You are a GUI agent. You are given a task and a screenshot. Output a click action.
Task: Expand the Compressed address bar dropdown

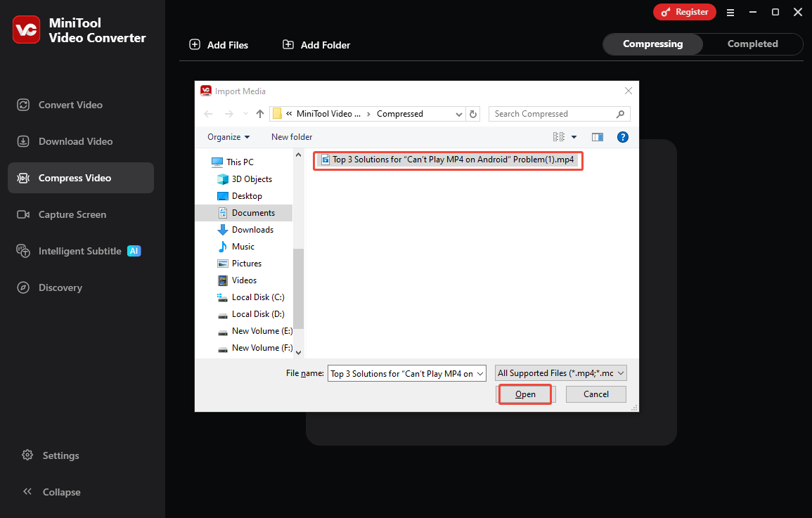pos(458,113)
